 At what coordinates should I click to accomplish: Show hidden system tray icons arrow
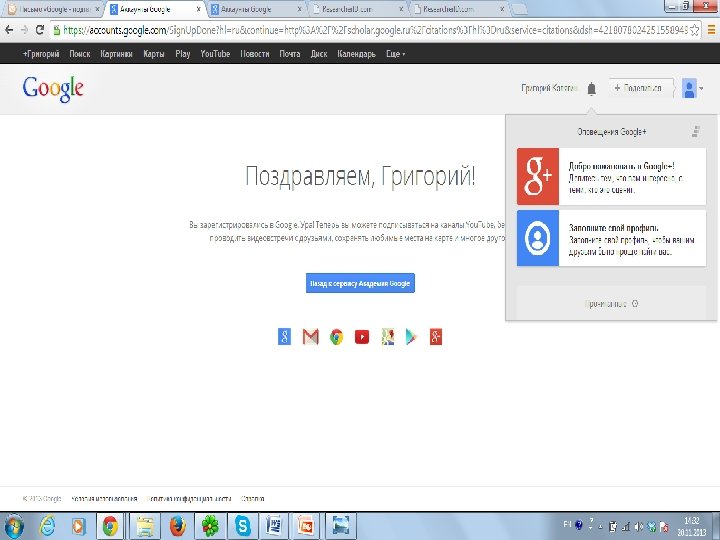[601, 527]
